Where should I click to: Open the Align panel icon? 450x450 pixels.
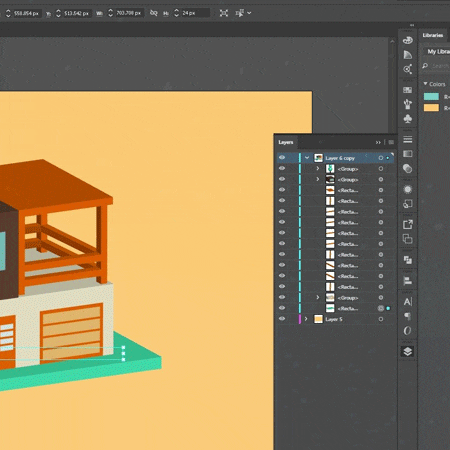[407, 281]
